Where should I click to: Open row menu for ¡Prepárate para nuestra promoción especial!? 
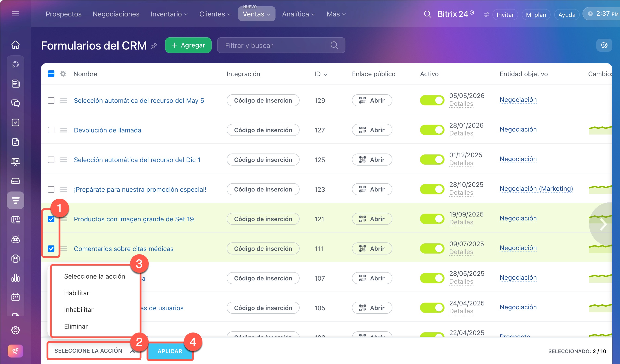click(x=64, y=189)
